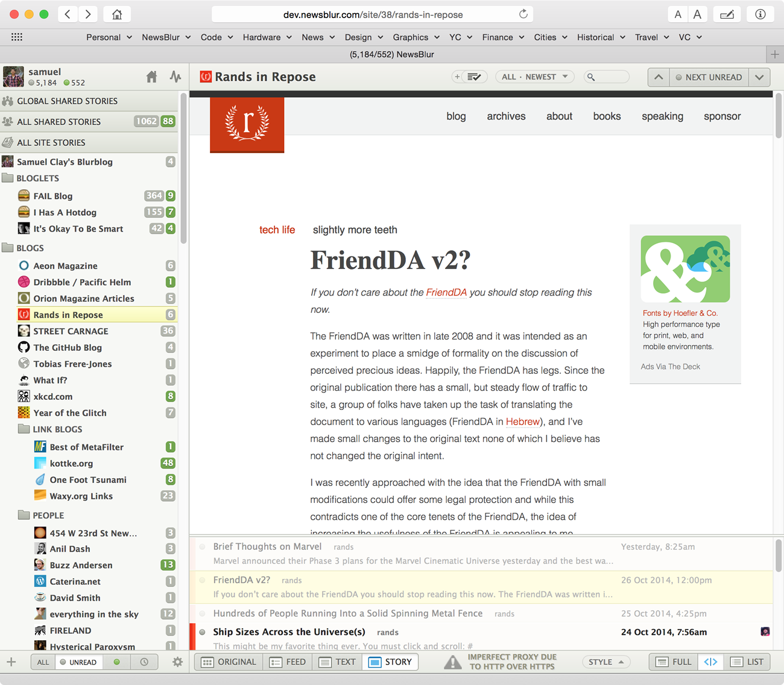
Task: Click the story pane scrollbar
Action: click(779, 116)
